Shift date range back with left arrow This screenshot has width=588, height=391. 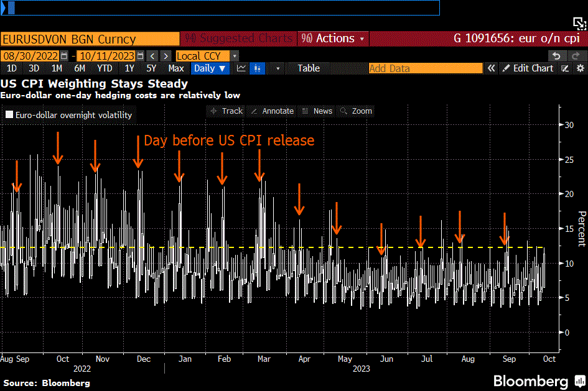click(x=152, y=56)
